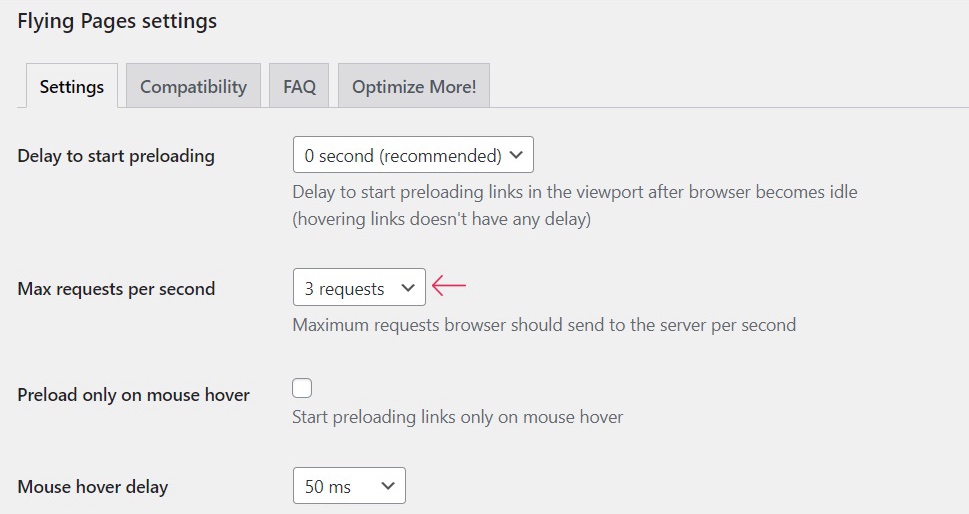Click the chevron arrow on the 0 second dropdown
This screenshot has width=969, height=514.
517,155
